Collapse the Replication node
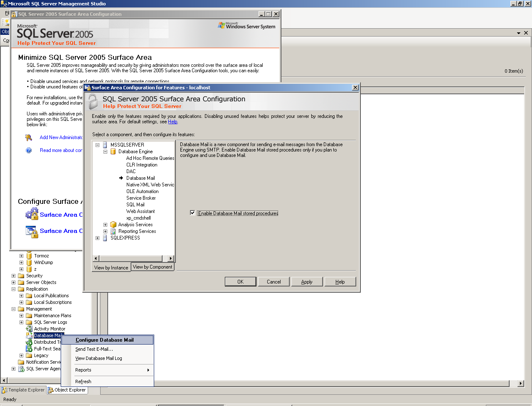 13,289
